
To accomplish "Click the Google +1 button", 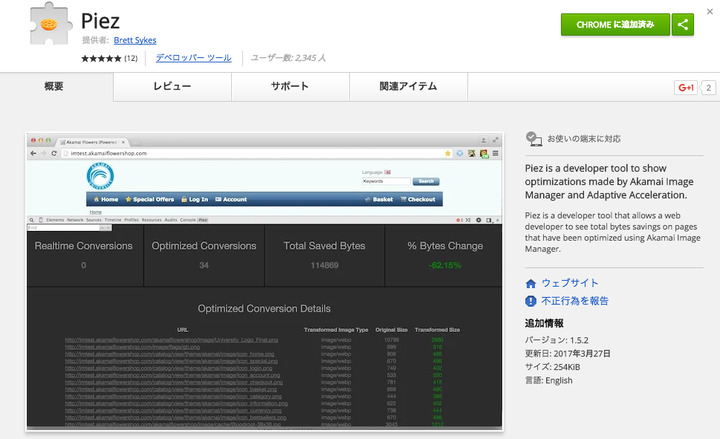I will coord(686,88).
